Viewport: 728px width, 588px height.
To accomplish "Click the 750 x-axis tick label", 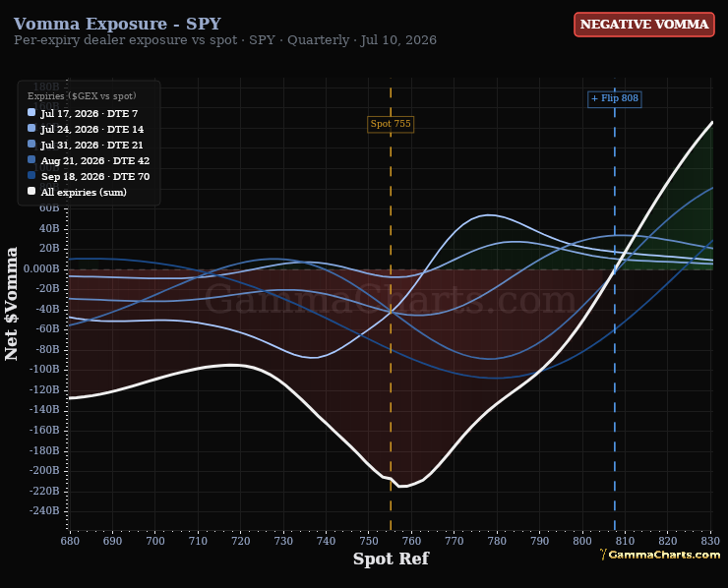I will click(x=369, y=541).
